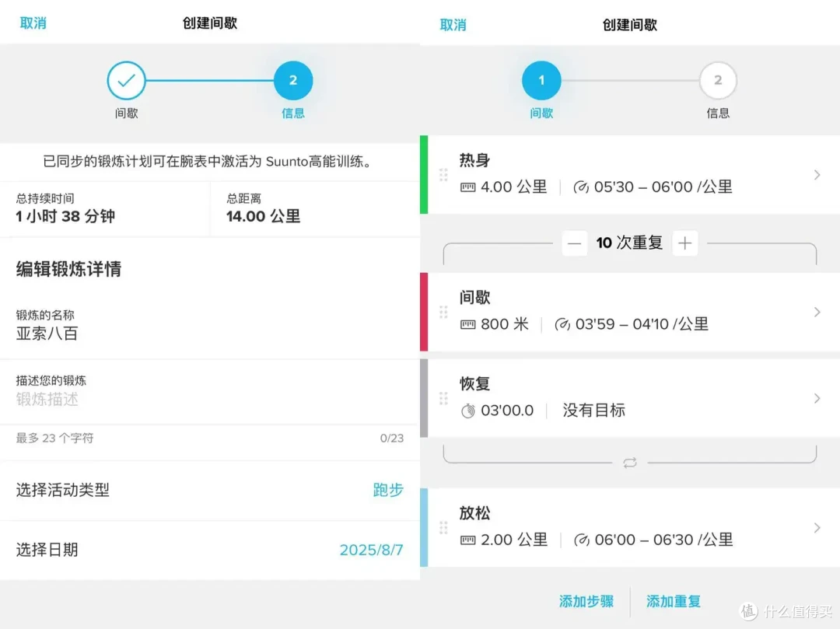
Task: Click the 03'00.0 recovery duration
Action: 507,411
